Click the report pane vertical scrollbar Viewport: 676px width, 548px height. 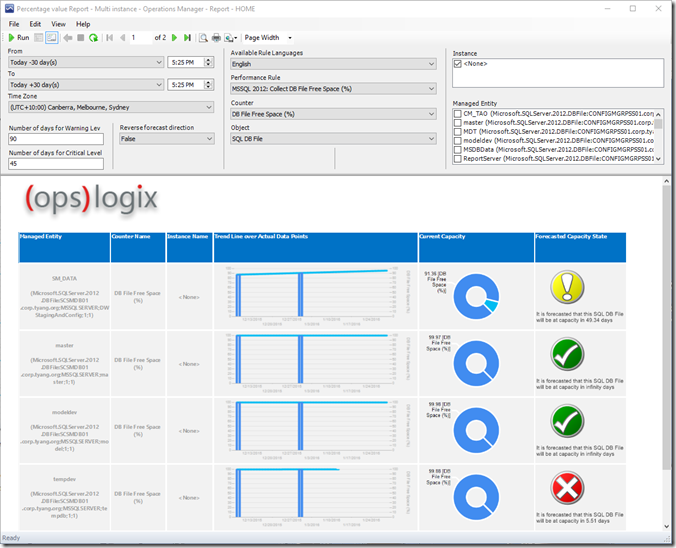click(667, 328)
